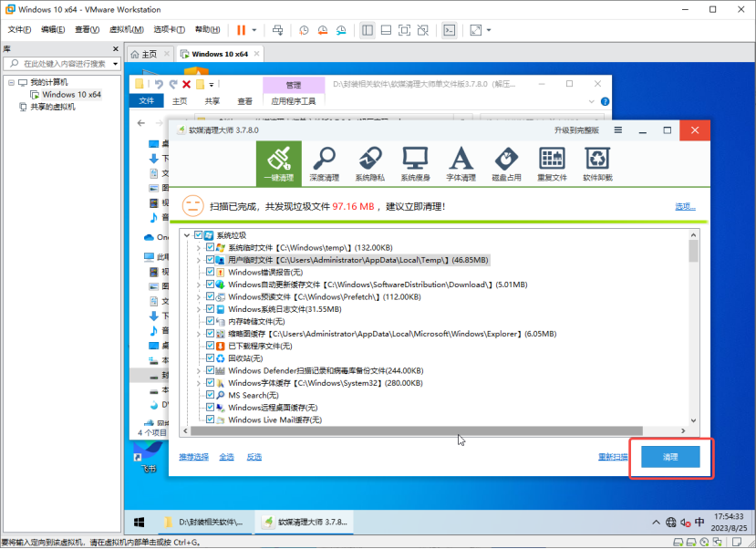The image size is (756, 549).
Task: Open the 文件 menu in VMware
Action: click(19, 30)
